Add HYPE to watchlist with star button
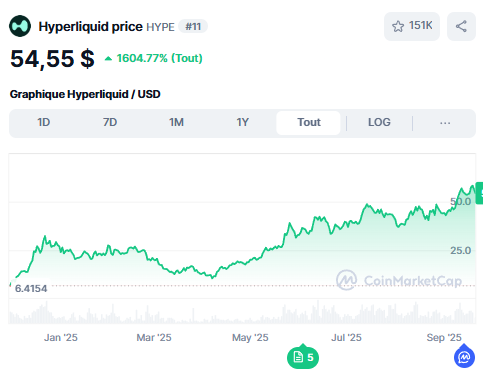Screen dimensions: 490x371 tap(412, 26)
